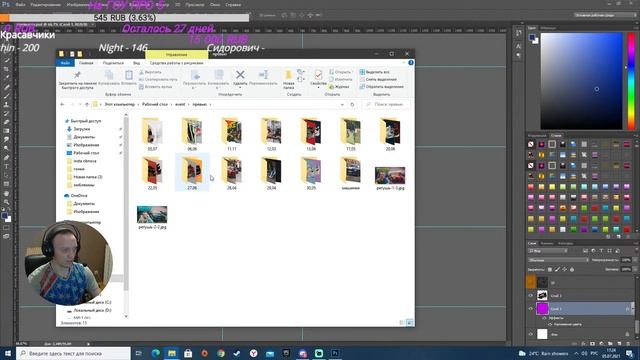Open the Поделиться ribbon tab
The height and width of the screenshot is (360, 640).
click(x=113, y=63)
